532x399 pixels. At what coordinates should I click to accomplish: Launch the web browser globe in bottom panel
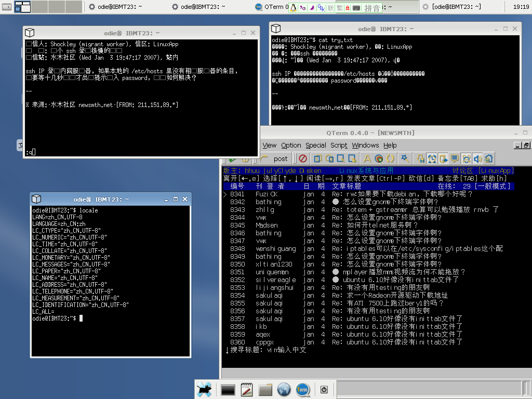click(284, 390)
